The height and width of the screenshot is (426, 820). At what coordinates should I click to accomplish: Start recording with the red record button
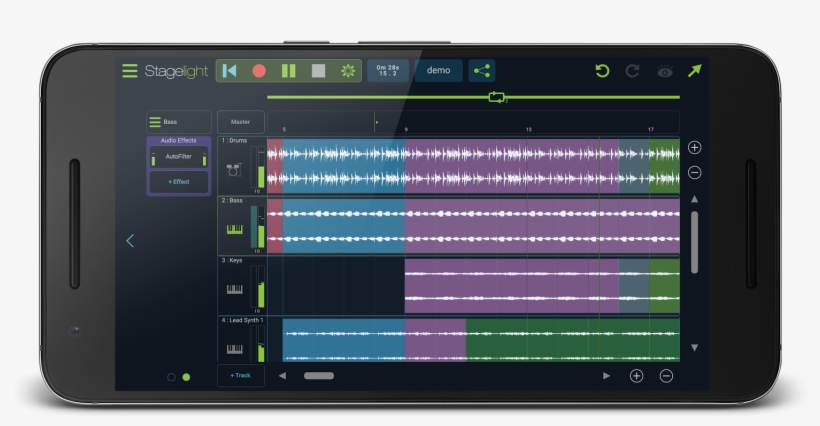point(259,71)
